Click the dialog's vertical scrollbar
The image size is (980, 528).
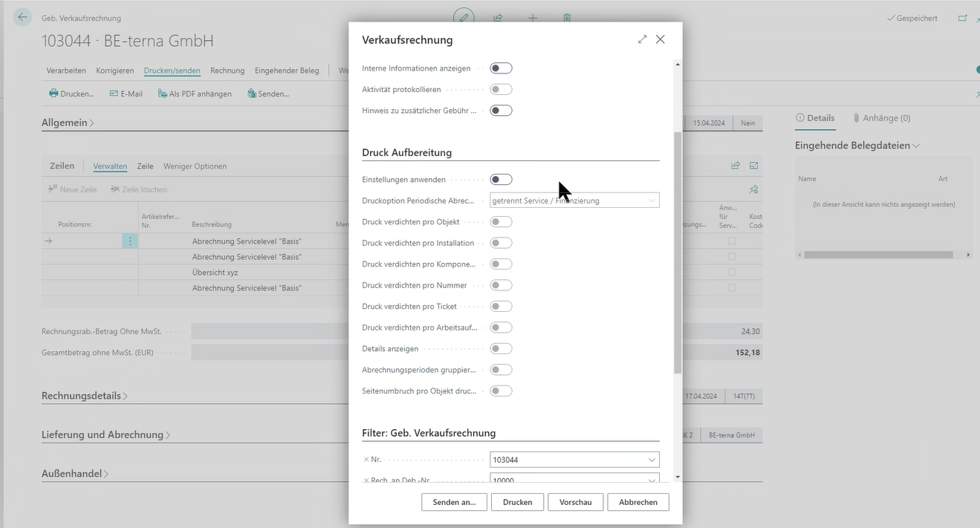[x=677, y=252]
